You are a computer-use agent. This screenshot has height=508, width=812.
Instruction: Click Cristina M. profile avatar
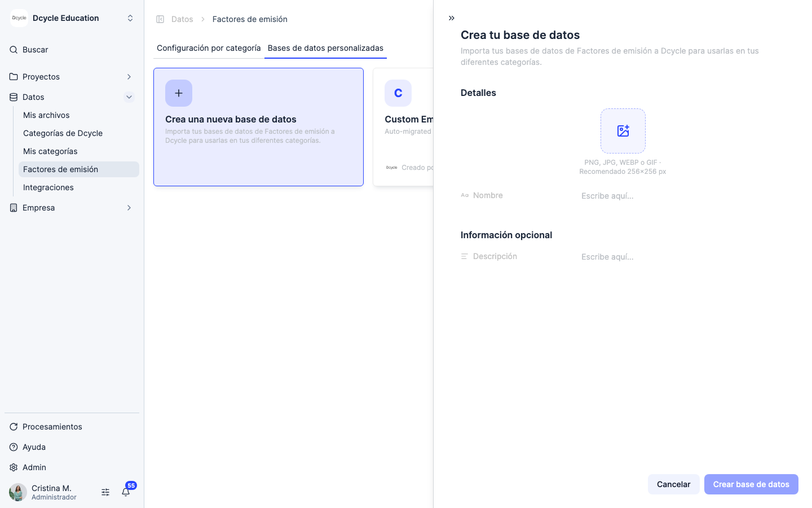(x=18, y=492)
